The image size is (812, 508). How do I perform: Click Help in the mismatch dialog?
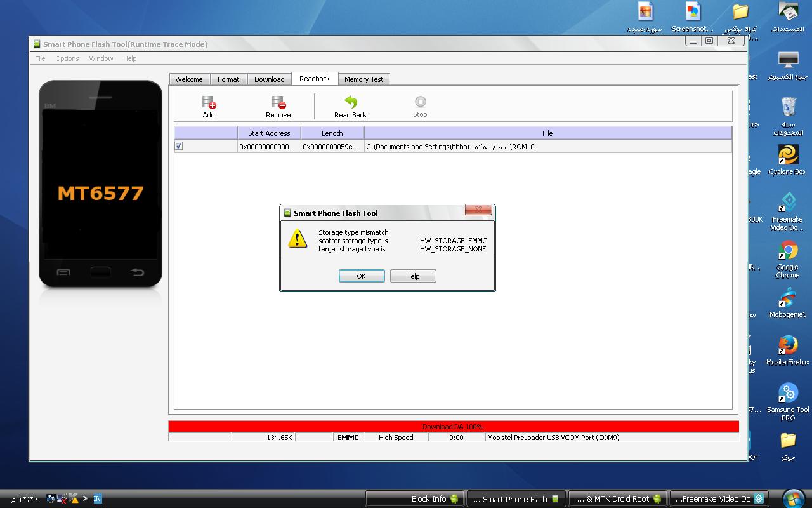coord(412,276)
